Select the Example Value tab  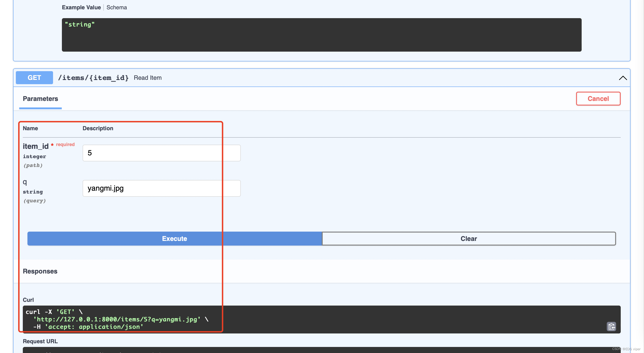[x=81, y=7]
